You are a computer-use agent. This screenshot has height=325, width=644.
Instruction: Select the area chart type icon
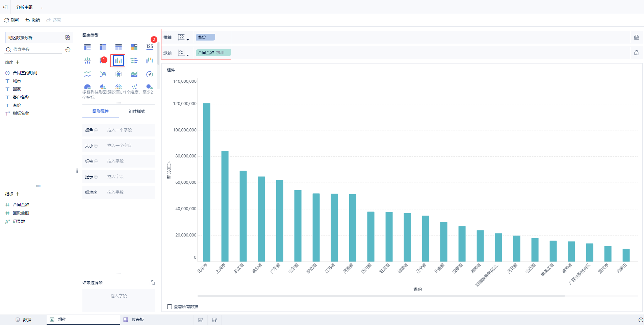(x=134, y=74)
